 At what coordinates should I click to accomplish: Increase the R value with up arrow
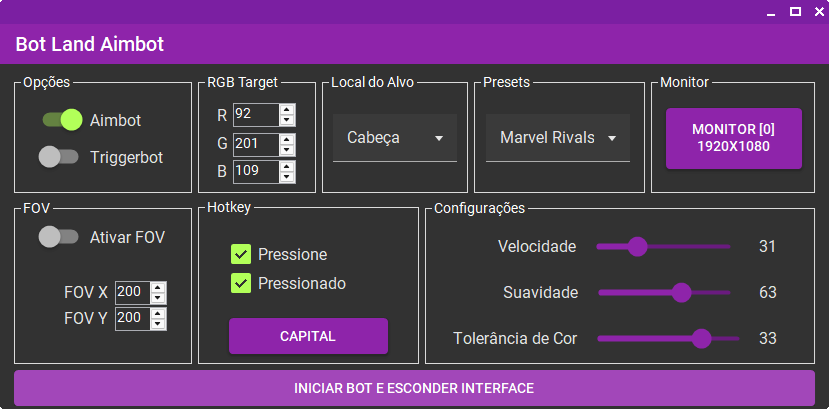point(287,109)
